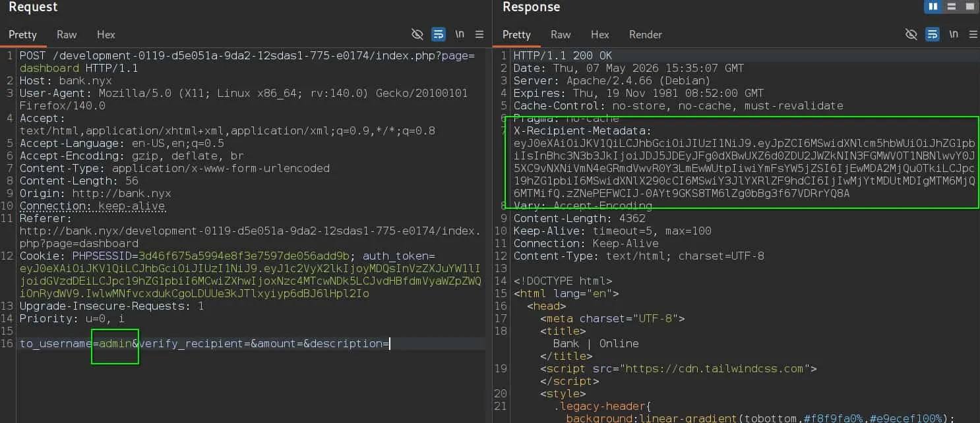Switch Response view to Raw tab

(561, 34)
